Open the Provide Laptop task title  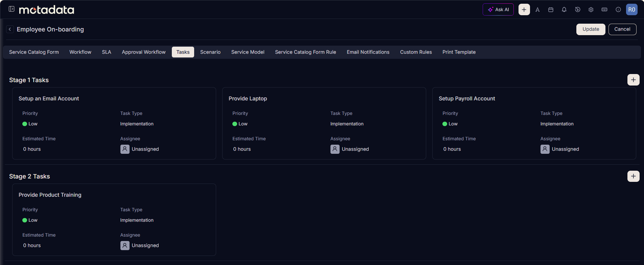coord(248,98)
